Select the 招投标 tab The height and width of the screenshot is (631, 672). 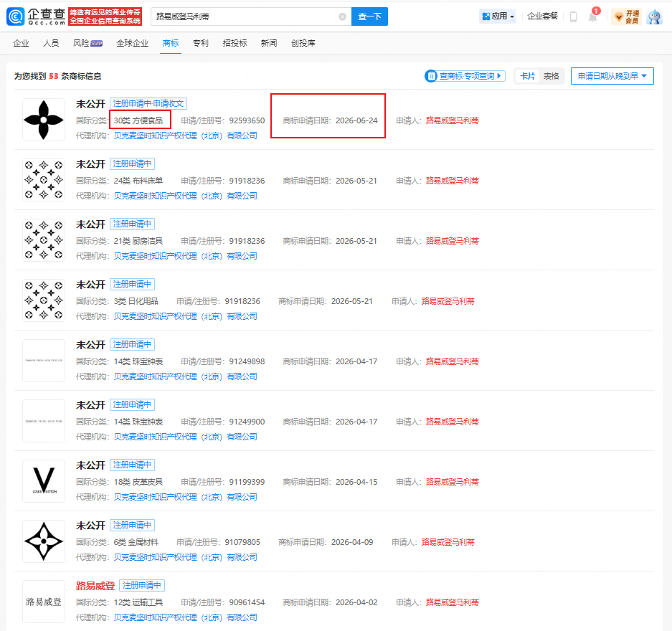[x=235, y=43]
